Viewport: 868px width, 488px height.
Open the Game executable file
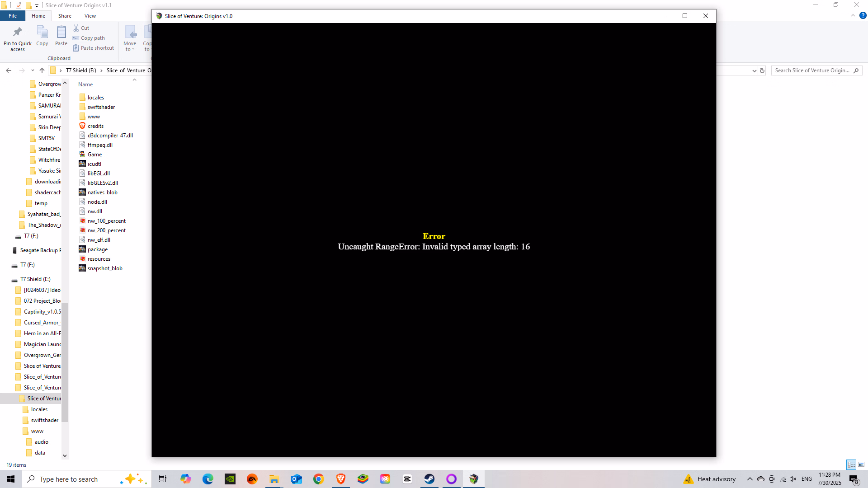[94, 155]
